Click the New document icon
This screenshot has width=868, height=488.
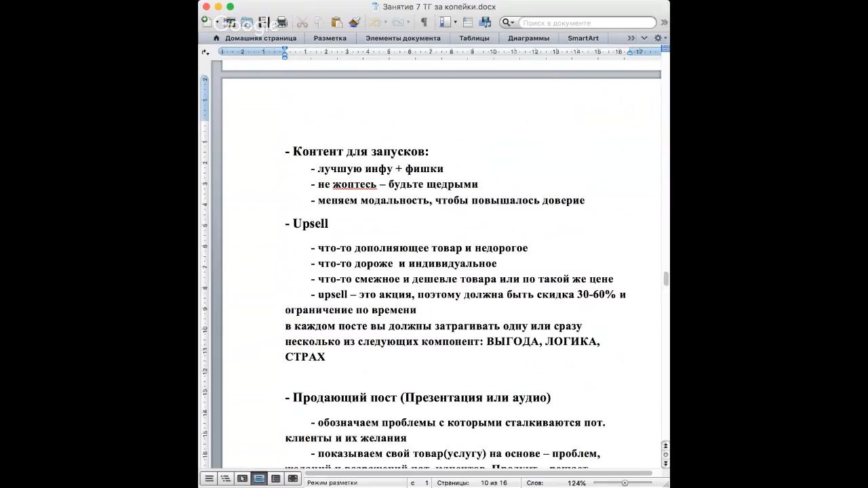pyautogui.click(x=206, y=22)
